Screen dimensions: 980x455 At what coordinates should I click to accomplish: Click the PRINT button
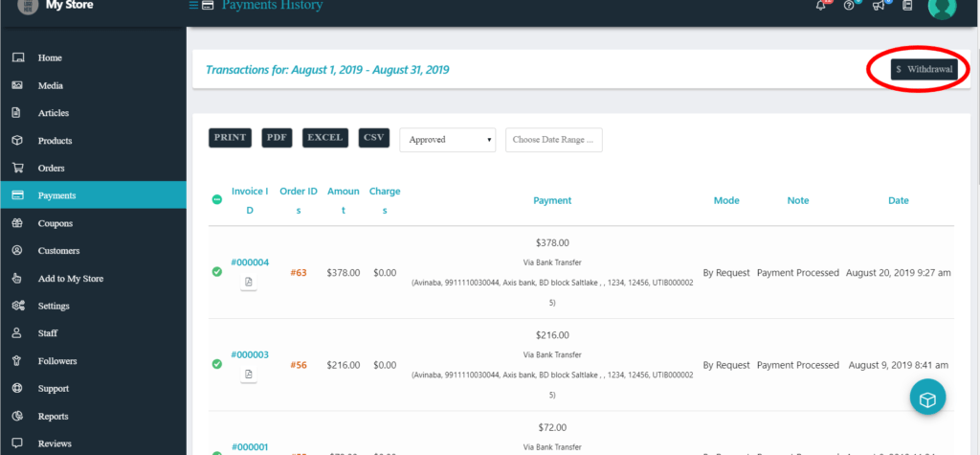tap(230, 138)
